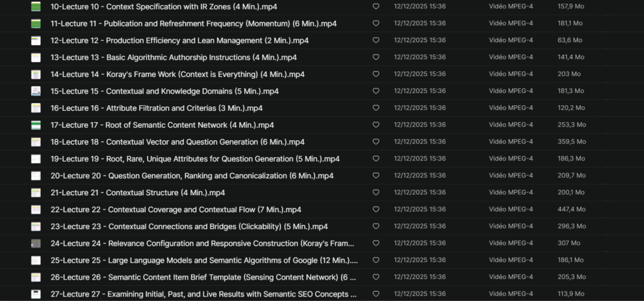The width and height of the screenshot is (644, 301).
Task: Select '18-Lecture 18 - Contextual Vector and Question Generation'
Action: (177, 142)
